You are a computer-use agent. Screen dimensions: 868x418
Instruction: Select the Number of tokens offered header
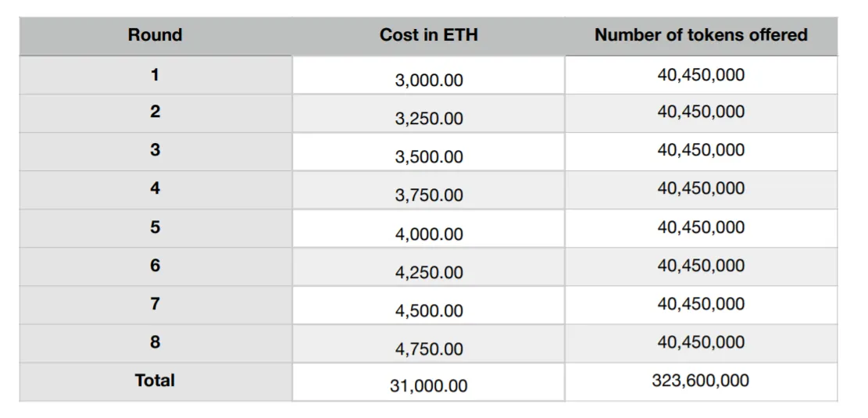[x=701, y=36]
